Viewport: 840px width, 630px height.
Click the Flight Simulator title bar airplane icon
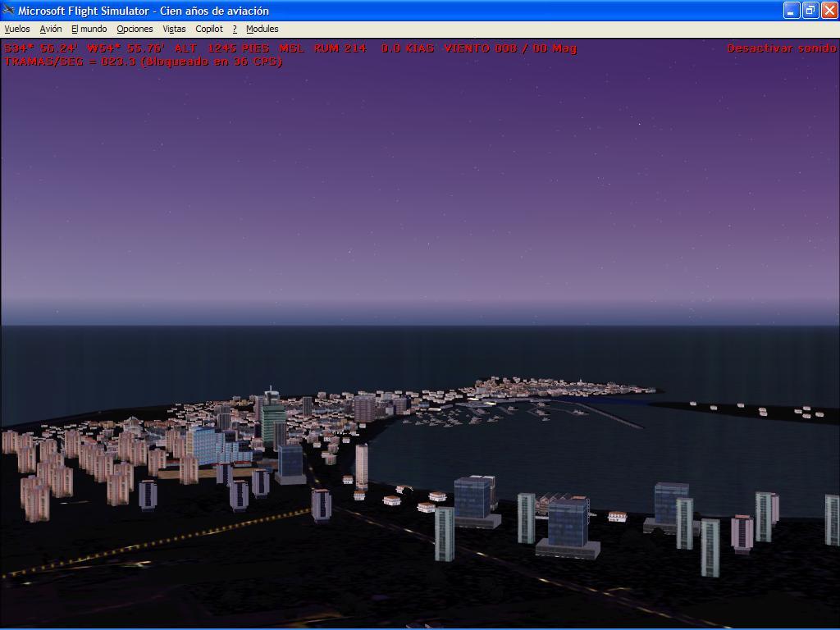(8, 10)
